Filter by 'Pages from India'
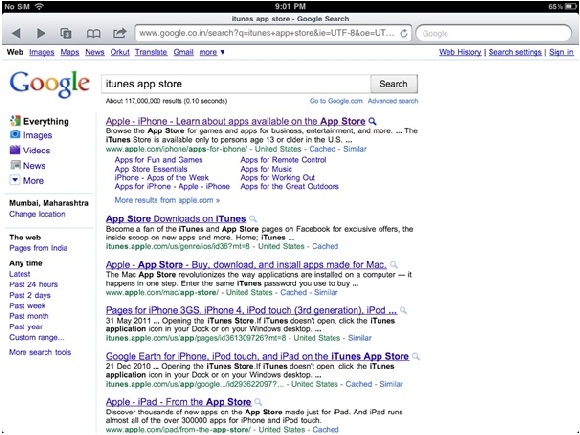Viewport: 580px width, 435px height. pos(38,248)
